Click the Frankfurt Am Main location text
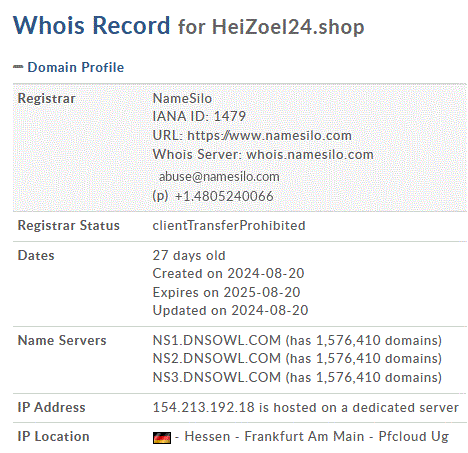 304,436
